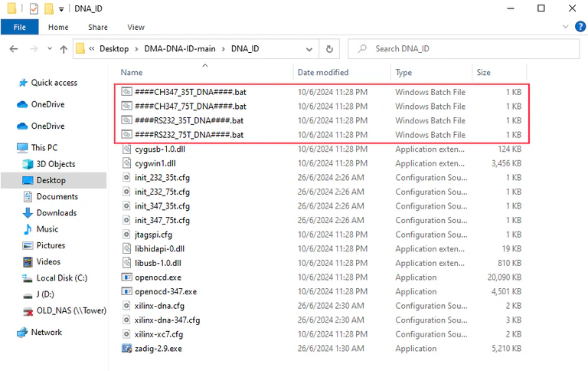Open Local Disk (C:) in sidebar
Image resolution: width=588 pixels, height=371 pixels.
click(x=62, y=278)
